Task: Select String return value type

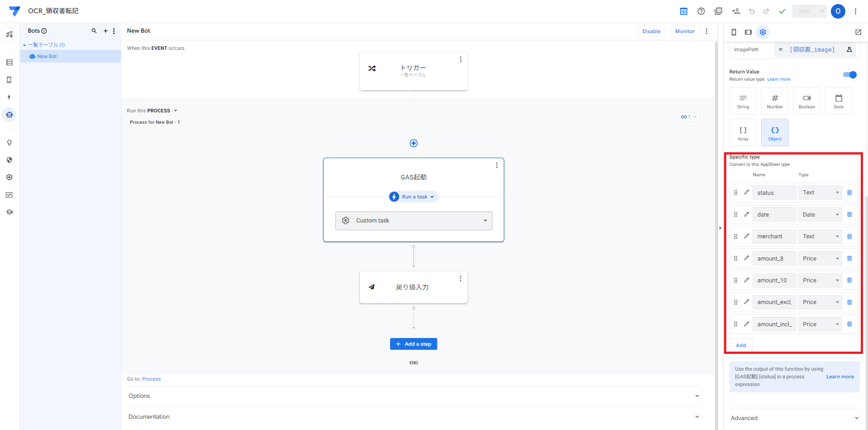Action: 743,101
